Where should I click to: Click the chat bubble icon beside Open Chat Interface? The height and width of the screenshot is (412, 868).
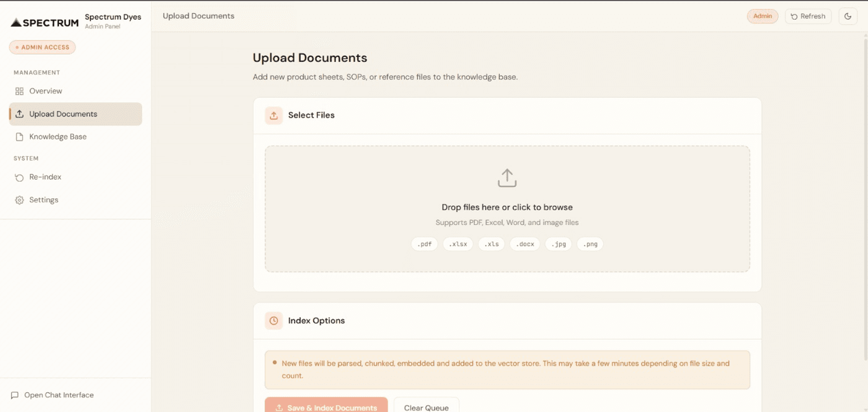(15, 395)
